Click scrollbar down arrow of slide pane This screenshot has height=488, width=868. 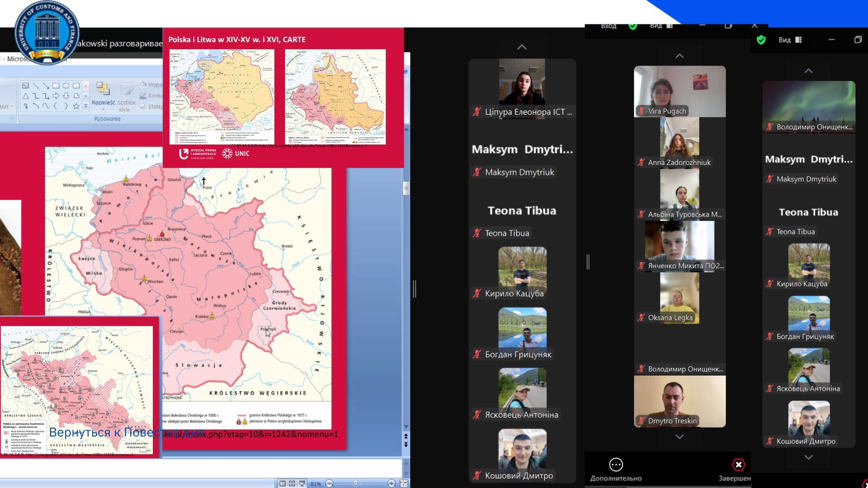[x=406, y=427]
